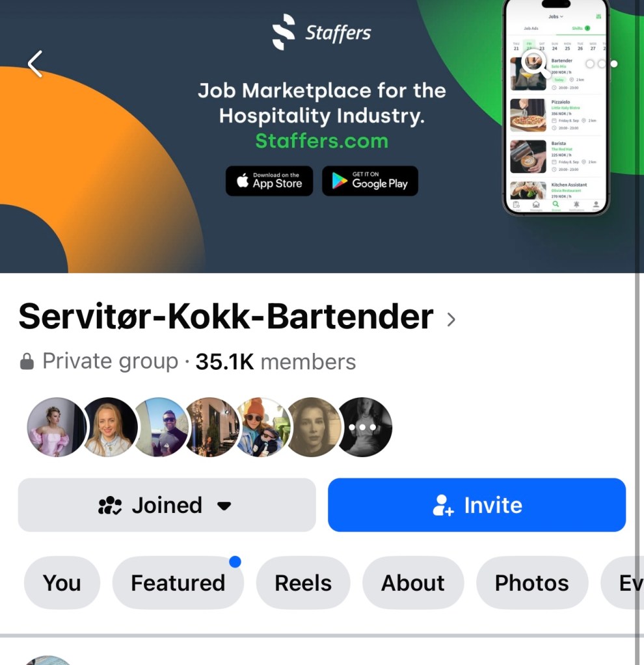Go to the You tab
This screenshot has height=665, width=644.
[62, 582]
